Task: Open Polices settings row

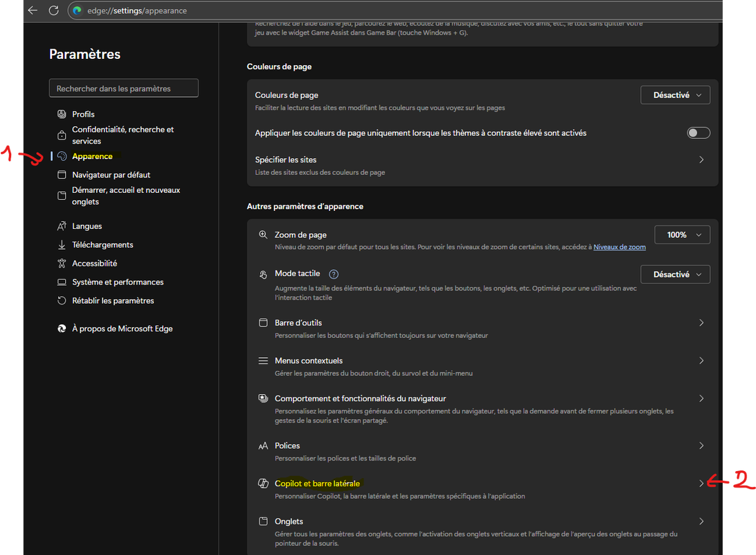Action: (483, 452)
